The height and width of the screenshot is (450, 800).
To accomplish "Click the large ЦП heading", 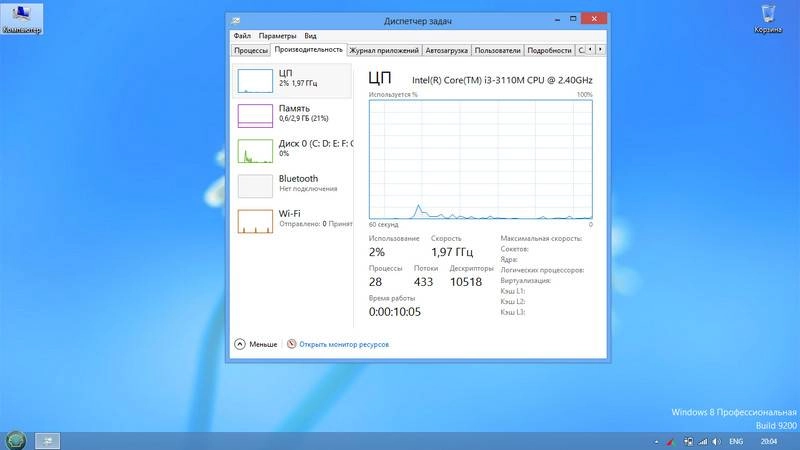I will coord(380,78).
